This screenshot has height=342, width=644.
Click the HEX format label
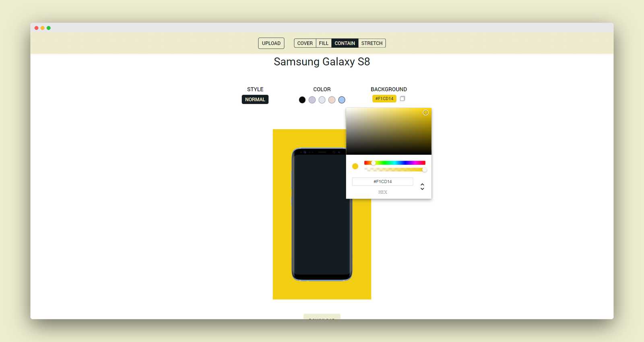(x=383, y=192)
